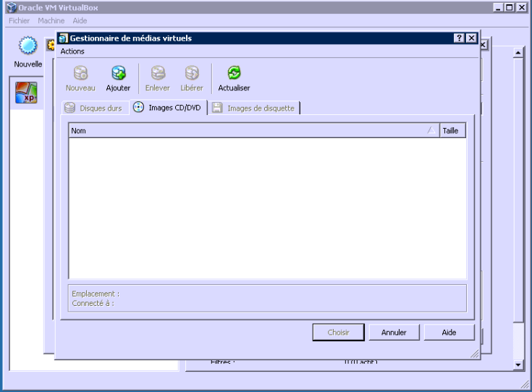The image size is (532, 392).
Task: Switch to the Images de disquette tab
Action: pyautogui.click(x=254, y=108)
